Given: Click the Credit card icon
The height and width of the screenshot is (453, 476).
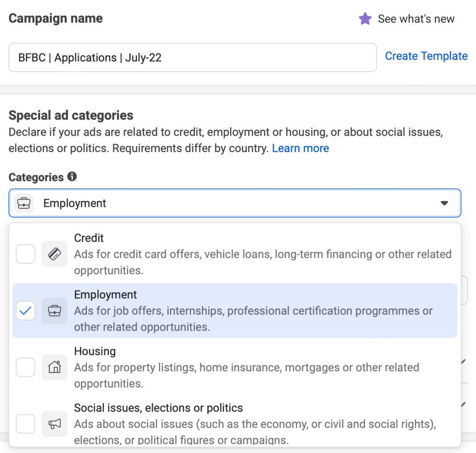Looking at the screenshot, I should tap(54, 254).
